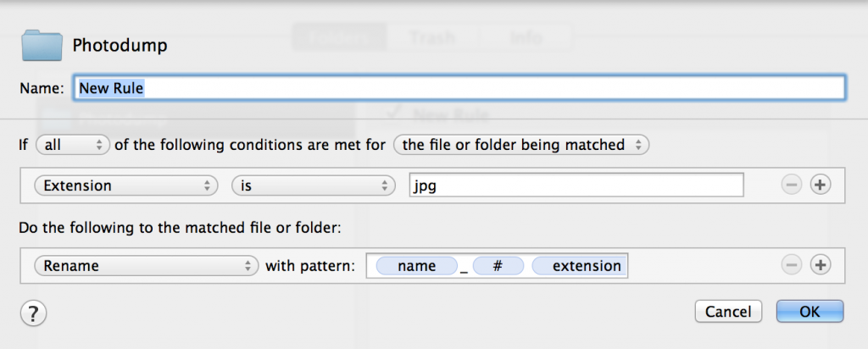Image resolution: width=868 pixels, height=349 pixels.
Task: Open the 'all' conditions match dropdown
Action: [x=73, y=145]
